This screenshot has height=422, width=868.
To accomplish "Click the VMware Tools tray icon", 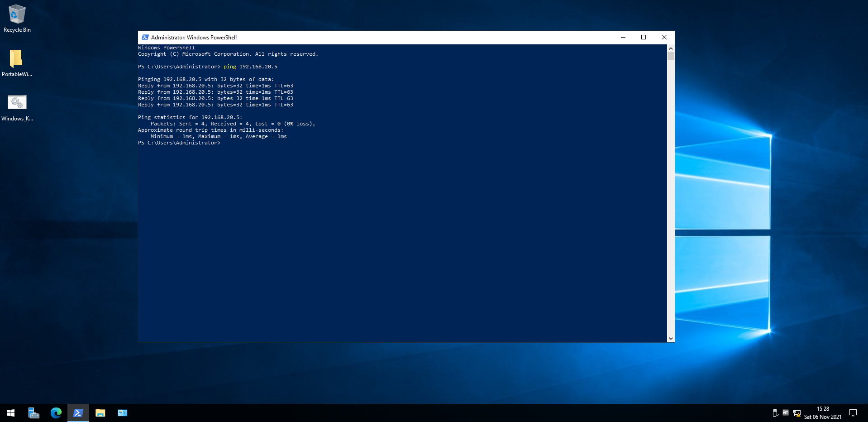I will point(786,413).
